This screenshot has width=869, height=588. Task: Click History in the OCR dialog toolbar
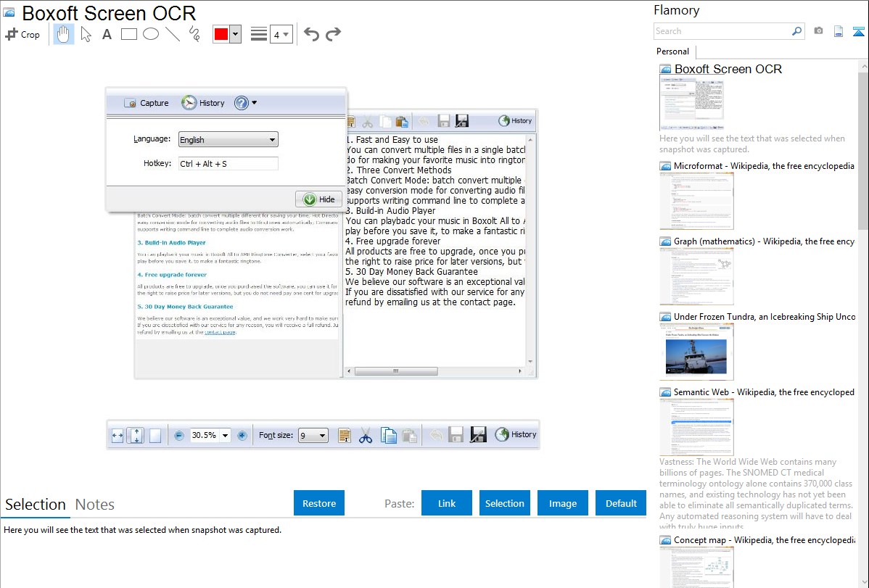203,103
